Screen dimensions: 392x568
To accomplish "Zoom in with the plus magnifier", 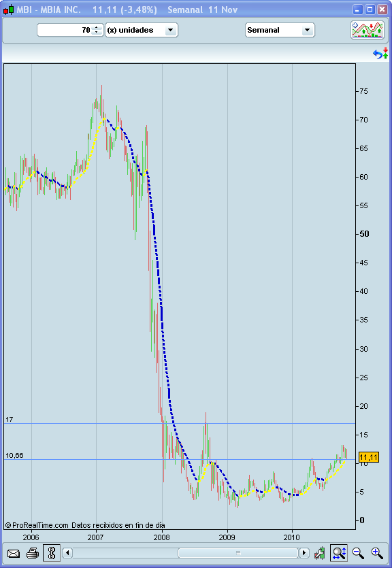I will [x=377, y=553].
